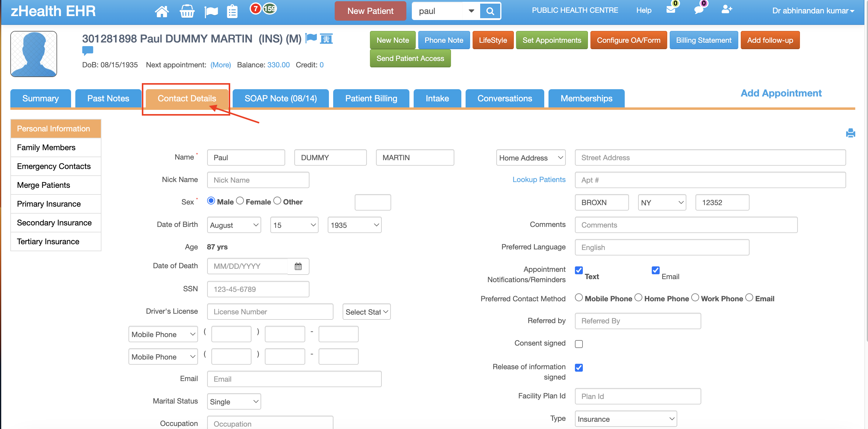
Task: Click the patient flag icon beside name
Action: 311,38
